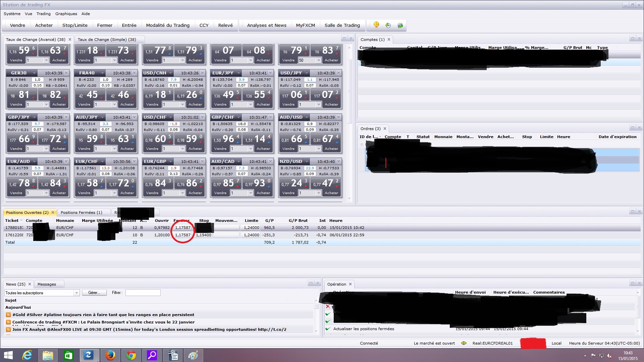Expand the GER30 symbol dropdown
This screenshot has width=644, height=362.
coord(34,73)
